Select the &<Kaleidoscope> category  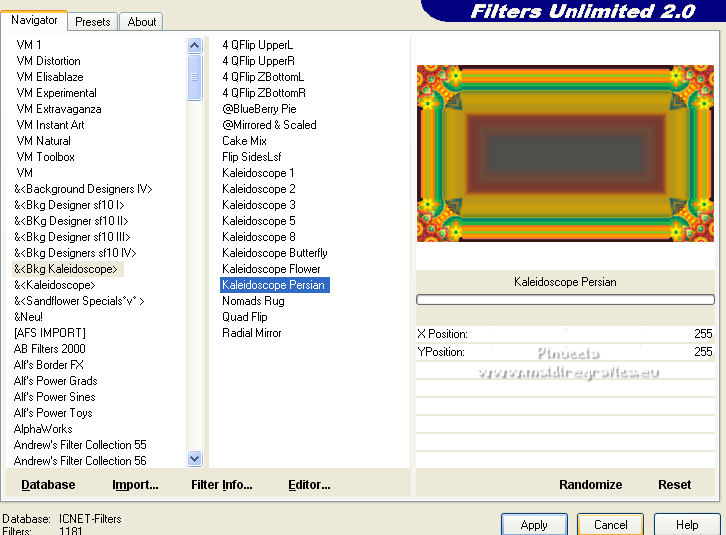(x=55, y=285)
